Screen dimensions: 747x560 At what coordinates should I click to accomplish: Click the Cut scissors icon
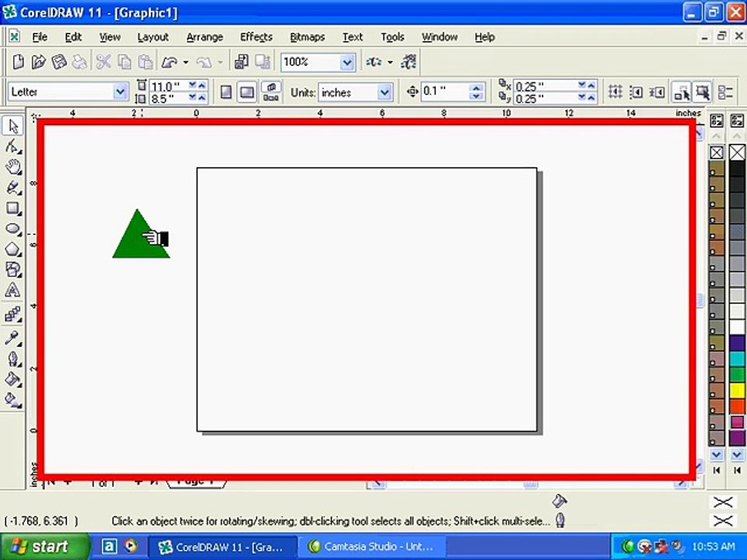(x=103, y=62)
